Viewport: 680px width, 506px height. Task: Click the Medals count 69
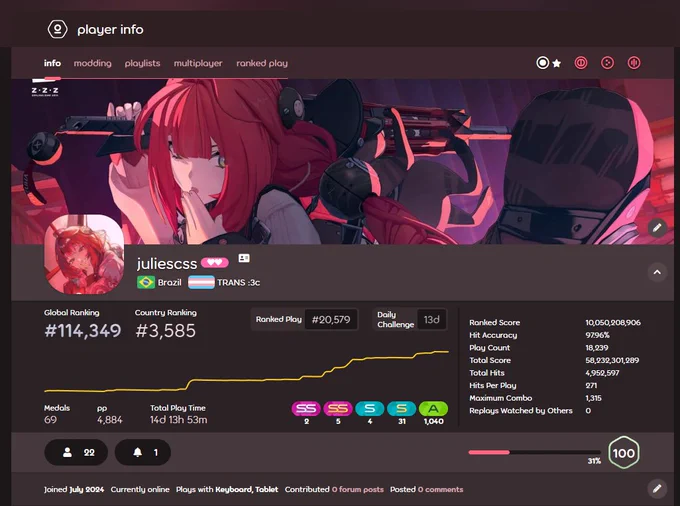pyautogui.click(x=50, y=420)
